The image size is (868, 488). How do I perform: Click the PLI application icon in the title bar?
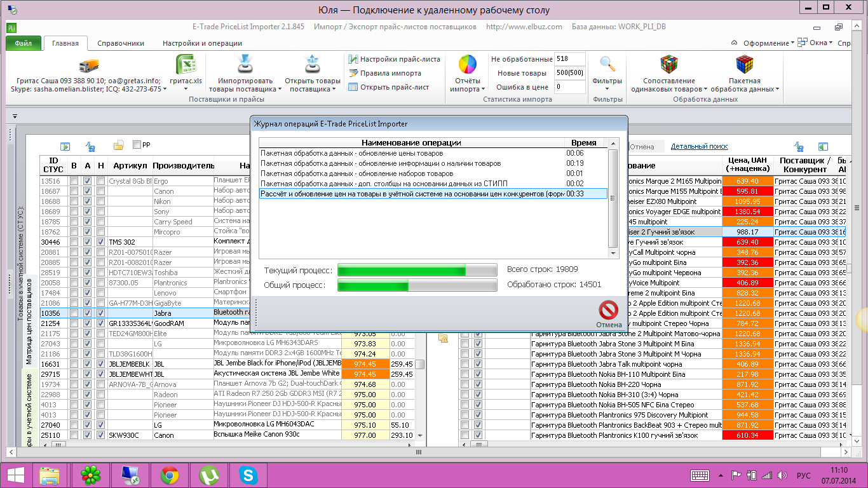(x=12, y=27)
